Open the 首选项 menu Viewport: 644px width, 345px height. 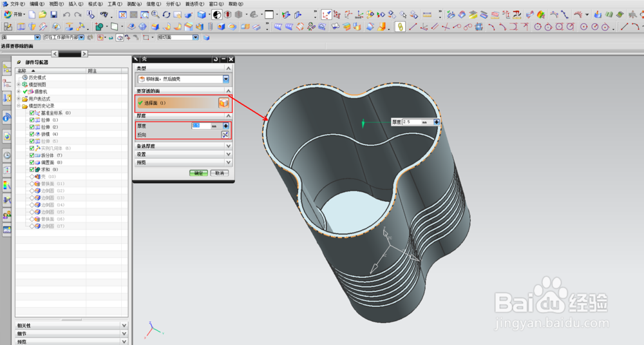pyautogui.click(x=194, y=4)
